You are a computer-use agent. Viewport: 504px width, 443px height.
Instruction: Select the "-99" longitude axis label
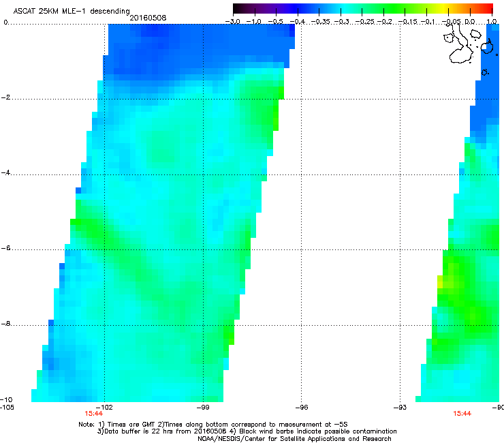coord(203,408)
